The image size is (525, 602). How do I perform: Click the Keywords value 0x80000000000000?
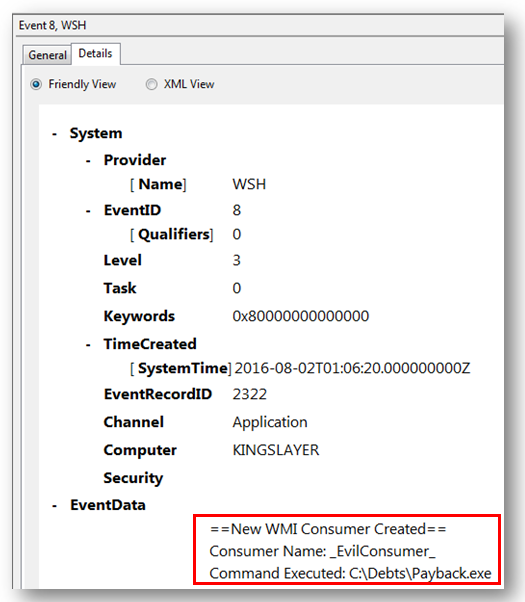[301, 316]
